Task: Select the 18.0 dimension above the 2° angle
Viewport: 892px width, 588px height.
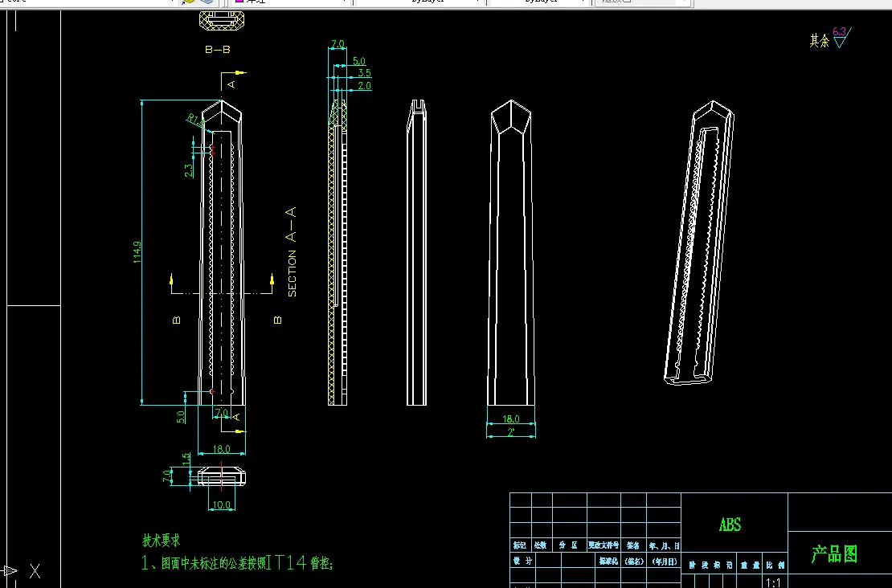Action: pyautogui.click(x=511, y=419)
